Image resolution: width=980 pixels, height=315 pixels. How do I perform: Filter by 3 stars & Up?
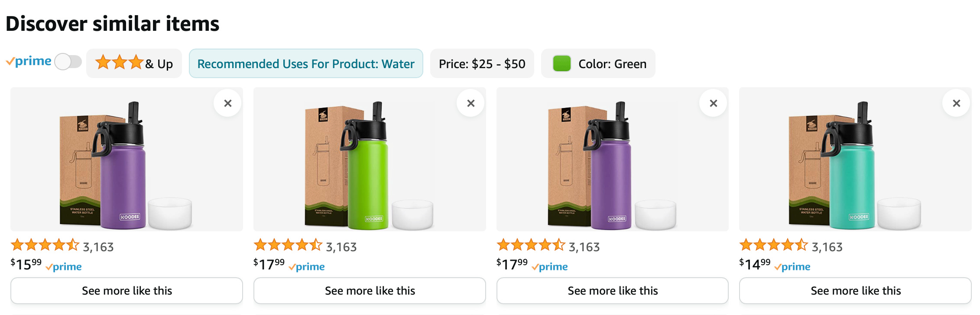coord(134,63)
